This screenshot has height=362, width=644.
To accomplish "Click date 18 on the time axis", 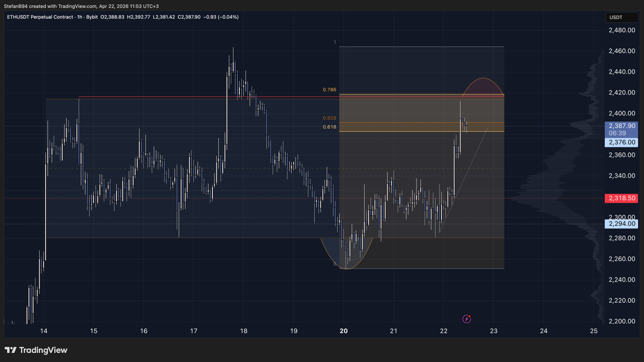I will tap(244, 331).
